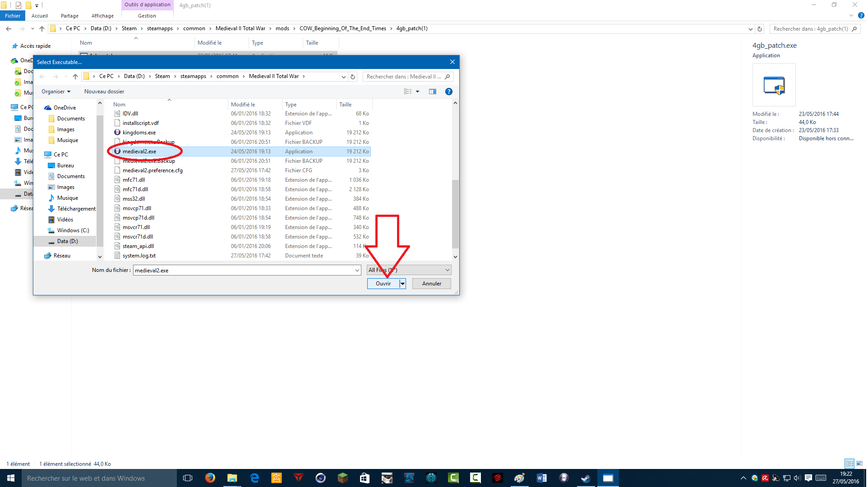Expand the All Files filter dropdown
The width and height of the screenshot is (868, 487).
tap(448, 270)
